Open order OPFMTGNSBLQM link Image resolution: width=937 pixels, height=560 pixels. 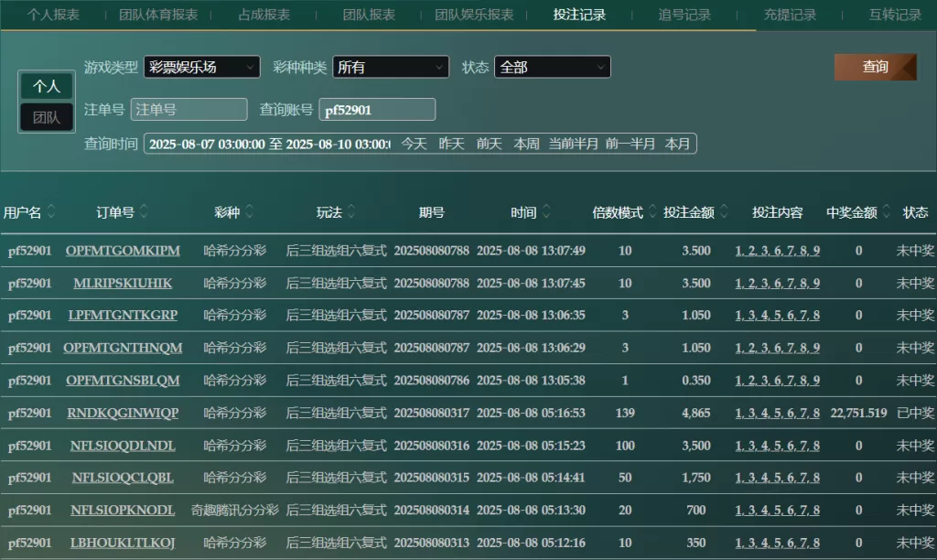(123, 380)
